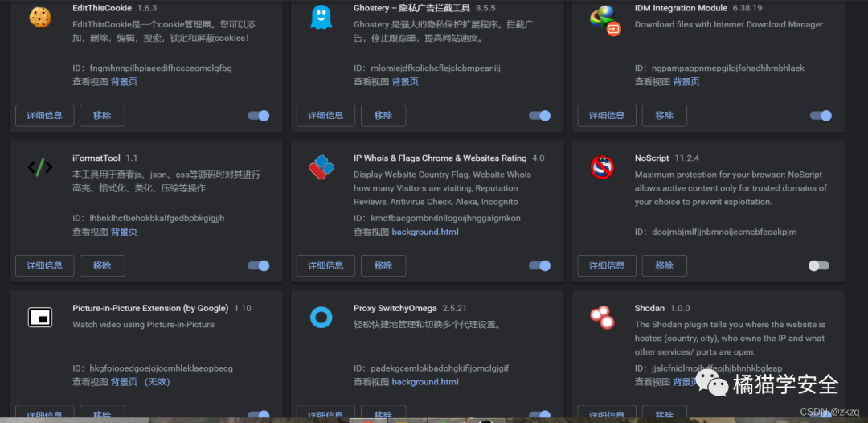
Task: Open IDM Integration Module 背景页 link
Action: pos(686,82)
